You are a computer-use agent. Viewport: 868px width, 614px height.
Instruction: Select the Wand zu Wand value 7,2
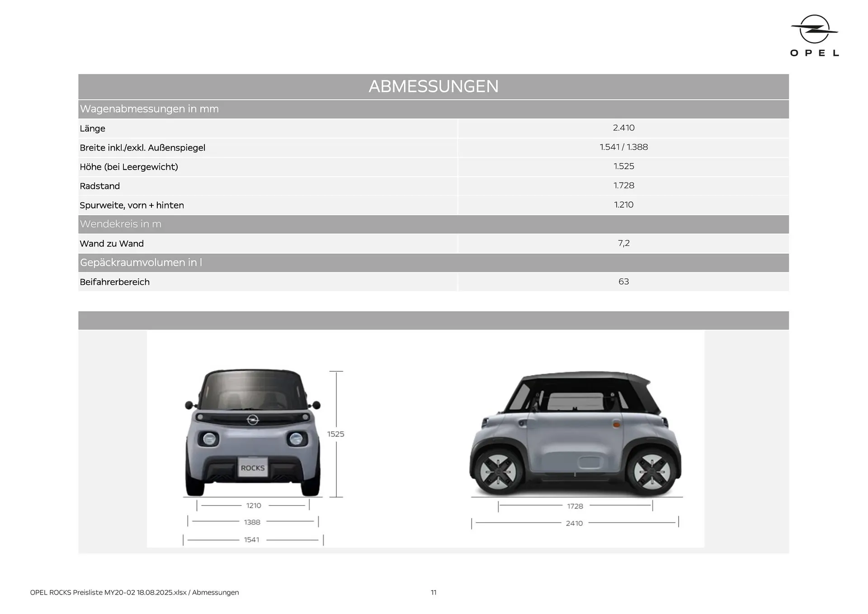click(x=623, y=243)
